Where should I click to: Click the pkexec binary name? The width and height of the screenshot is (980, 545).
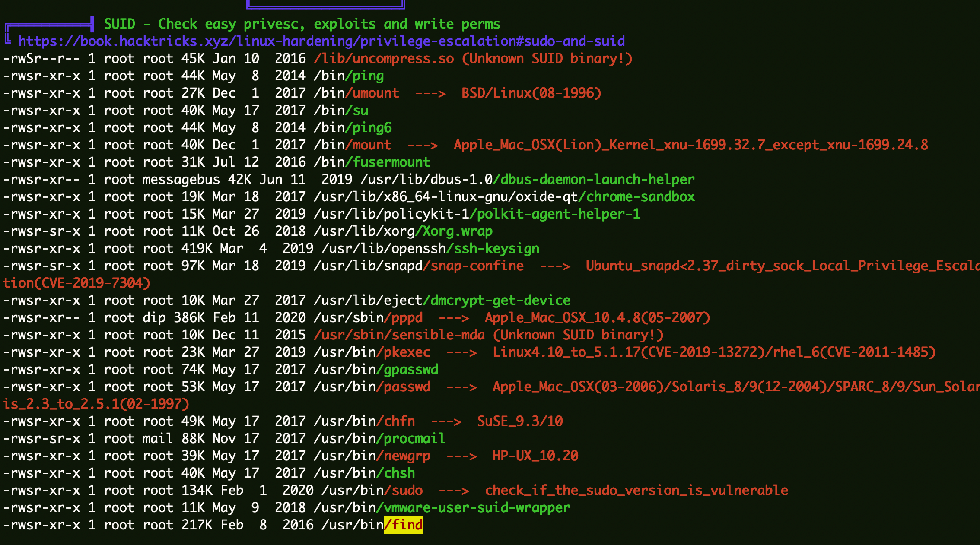click(x=407, y=352)
